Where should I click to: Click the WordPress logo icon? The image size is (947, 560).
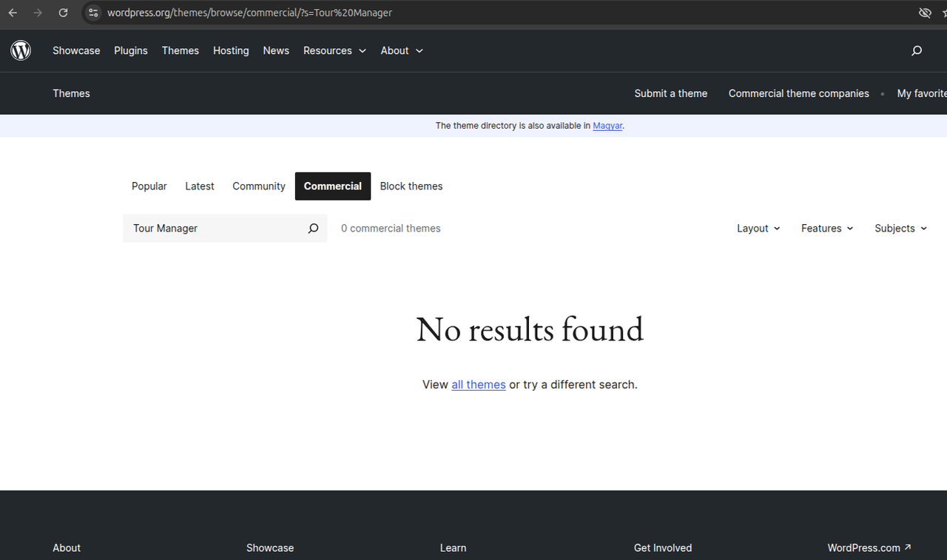point(21,50)
